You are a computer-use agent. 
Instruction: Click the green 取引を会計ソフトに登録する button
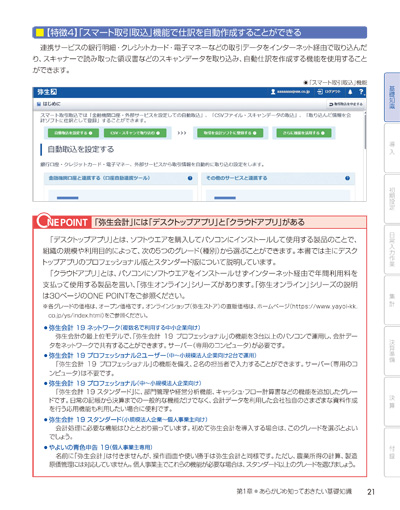pyautogui.click(x=230, y=133)
